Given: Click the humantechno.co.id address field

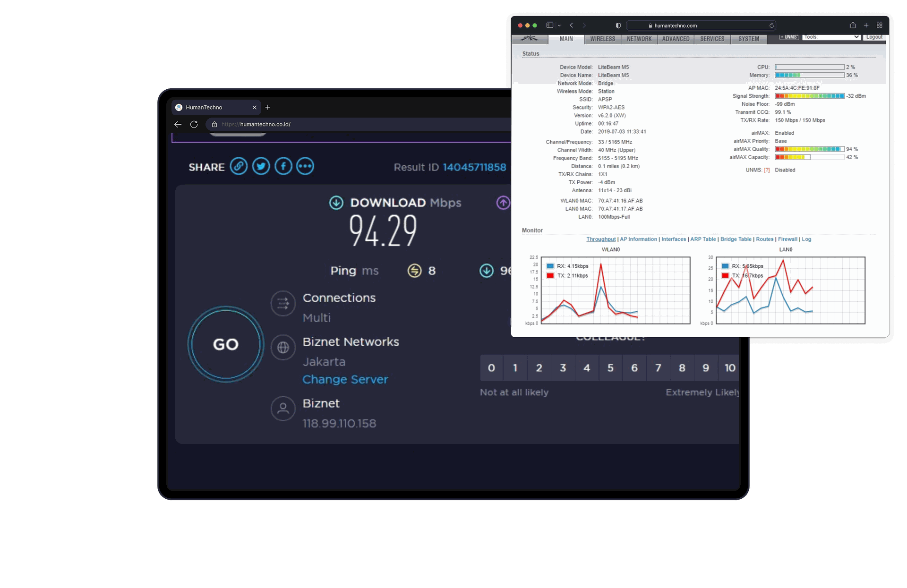Looking at the screenshot, I should 359,124.
